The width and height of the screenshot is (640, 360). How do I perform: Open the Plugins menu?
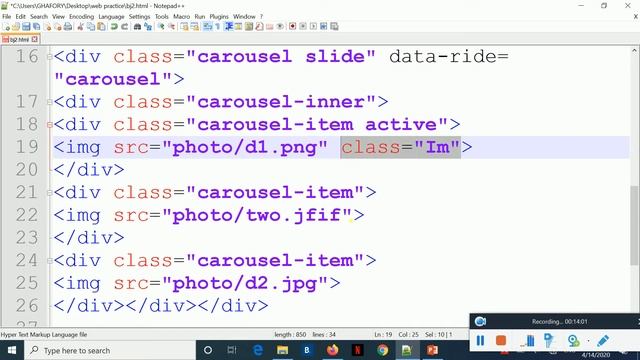click(x=219, y=17)
